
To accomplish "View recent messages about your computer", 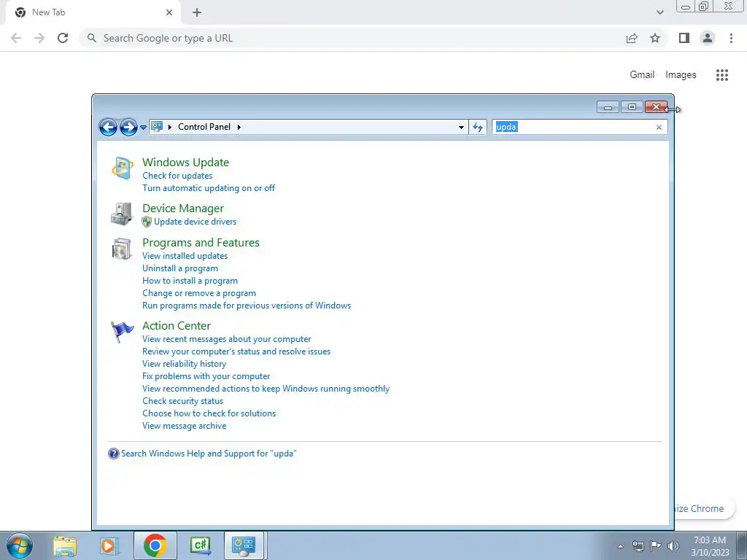I will (227, 339).
